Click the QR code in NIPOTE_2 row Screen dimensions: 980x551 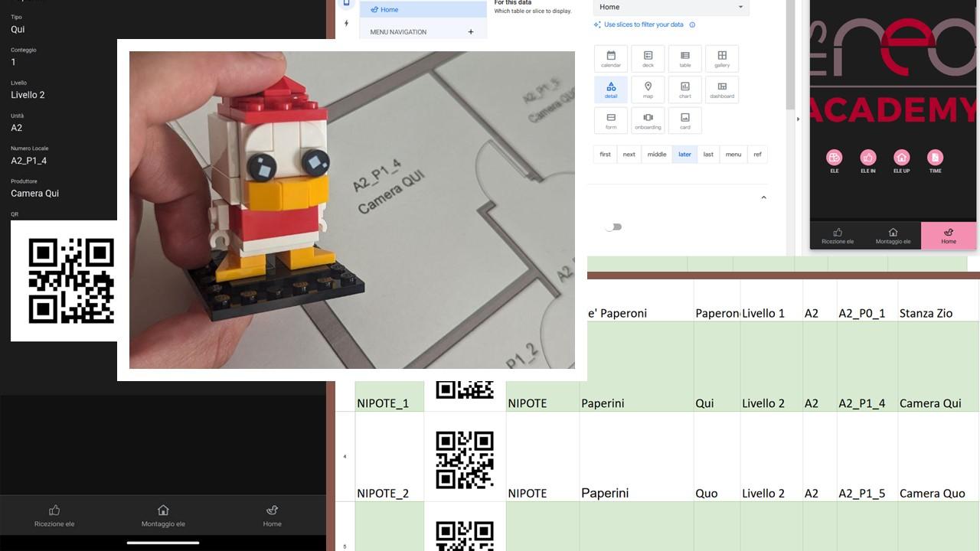[x=465, y=460]
